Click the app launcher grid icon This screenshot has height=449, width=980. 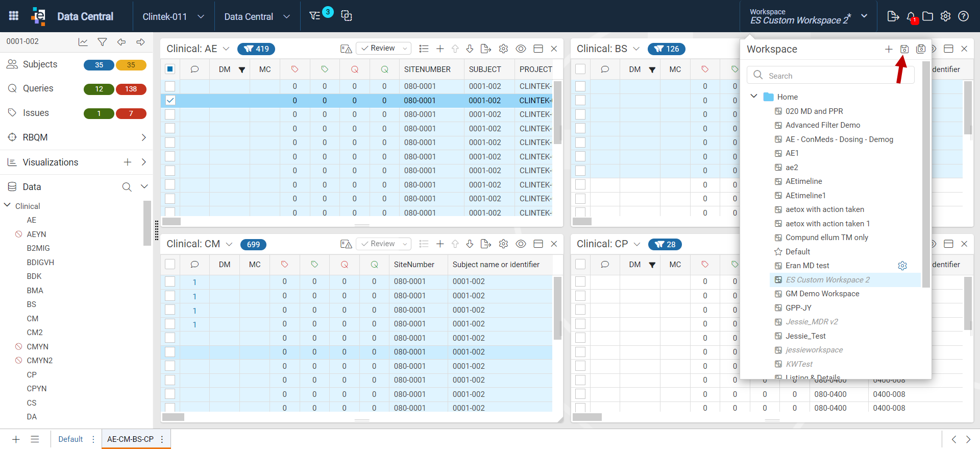(14, 16)
